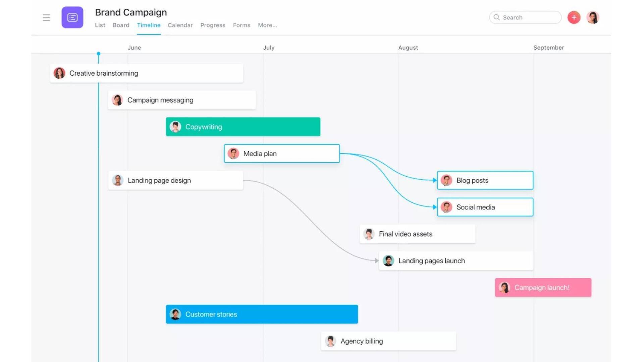Image resolution: width=644 pixels, height=362 pixels.
Task: Click the Campaign launch pink color block
Action: [x=543, y=287]
